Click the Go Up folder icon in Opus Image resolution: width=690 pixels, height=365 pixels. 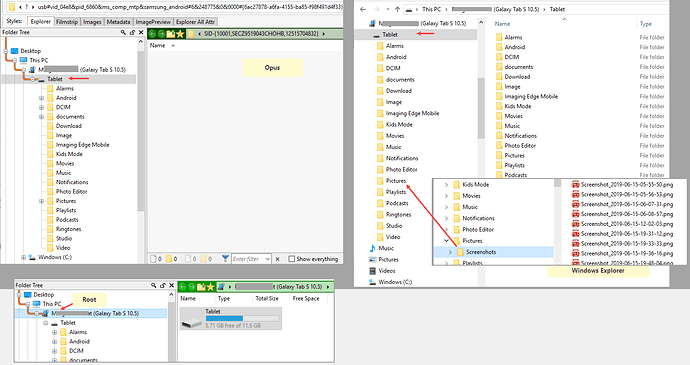[170, 33]
